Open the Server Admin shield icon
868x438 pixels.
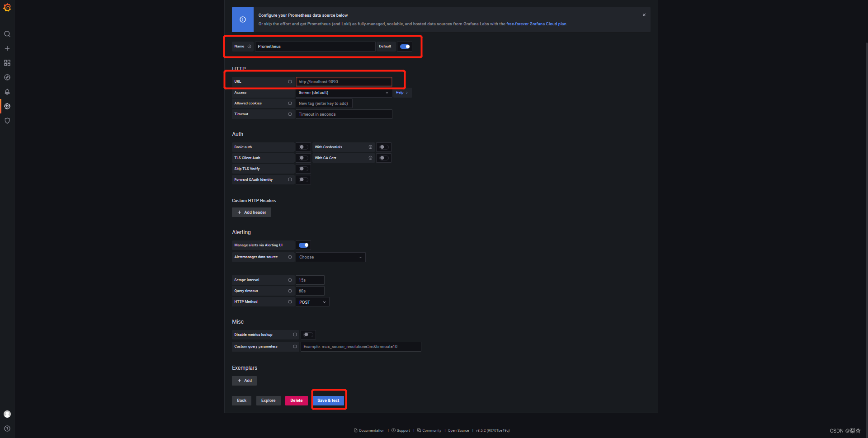click(7, 121)
